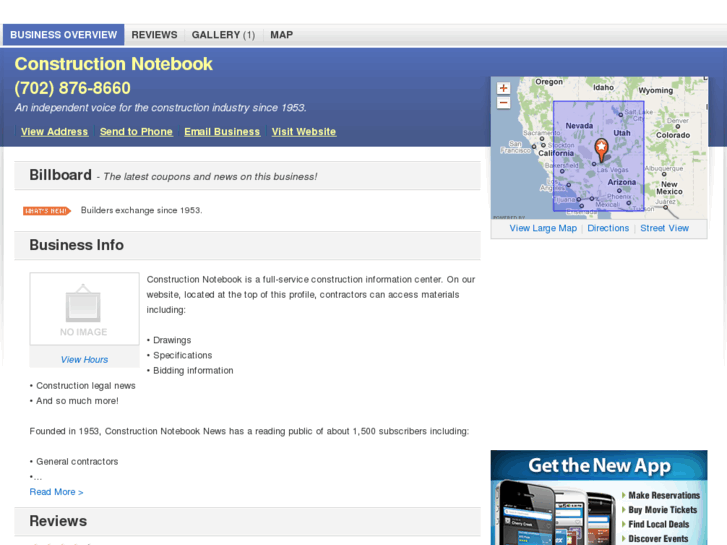Screen dimensions: 727x545
Task: Switch to the Map tab
Action: pyautogui.click(x=281, y=35)
